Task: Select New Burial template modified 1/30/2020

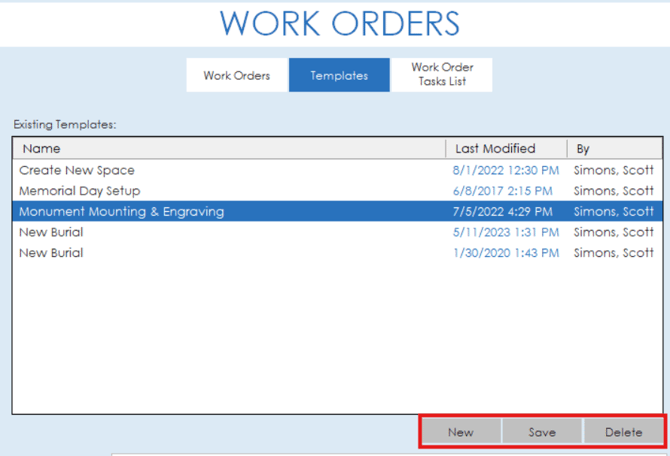Action: click(51, 253)
